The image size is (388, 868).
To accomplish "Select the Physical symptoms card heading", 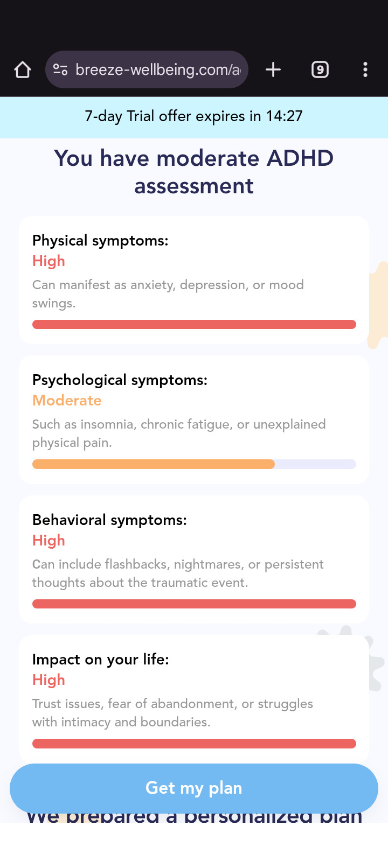I will pos(100,241).
